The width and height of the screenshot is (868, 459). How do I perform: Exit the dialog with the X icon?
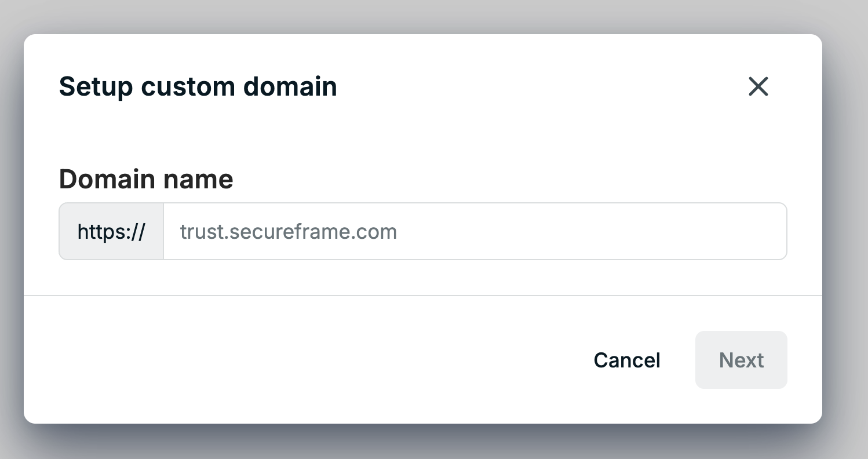(758, 86)
